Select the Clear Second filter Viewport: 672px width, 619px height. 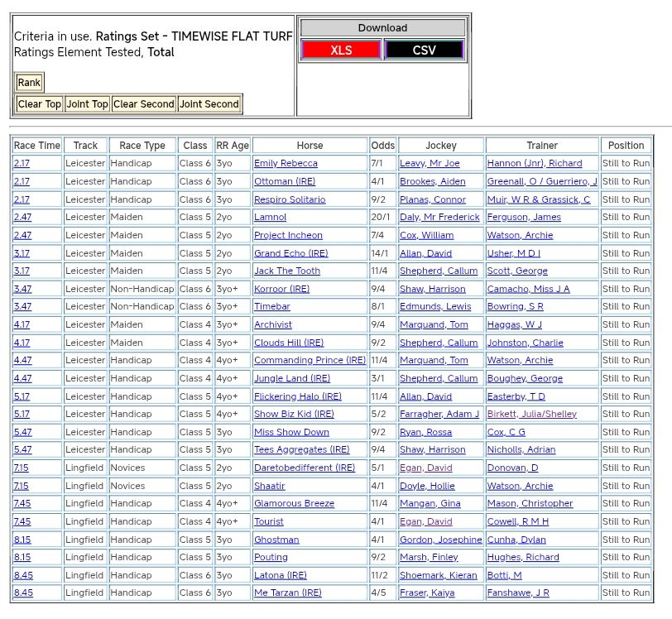point(144,104)
